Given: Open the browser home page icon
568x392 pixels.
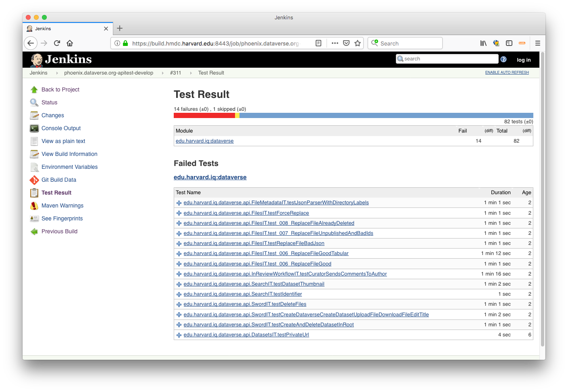Looking at the screenshot, I should click(70, 43).
